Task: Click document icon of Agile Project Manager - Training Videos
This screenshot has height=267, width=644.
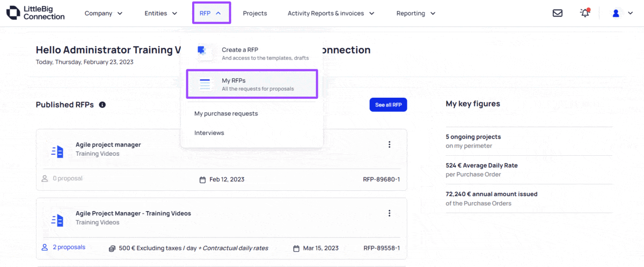Action: 57,220
